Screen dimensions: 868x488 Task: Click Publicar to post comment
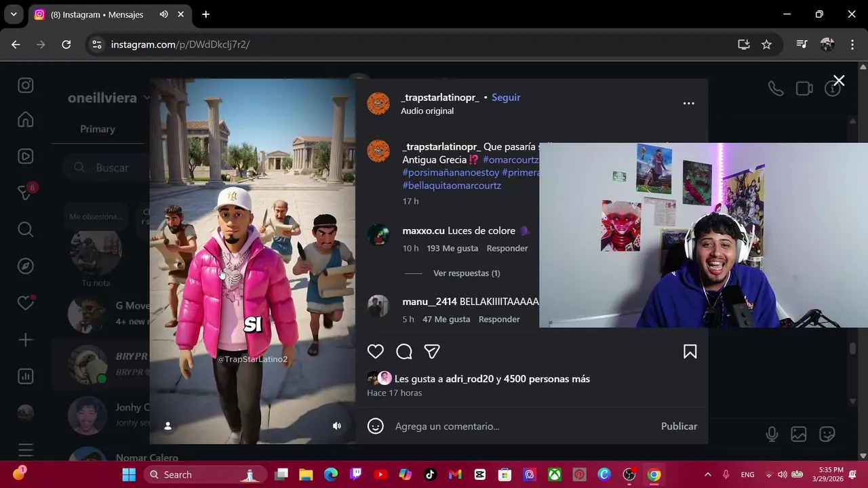click(679, 426)
